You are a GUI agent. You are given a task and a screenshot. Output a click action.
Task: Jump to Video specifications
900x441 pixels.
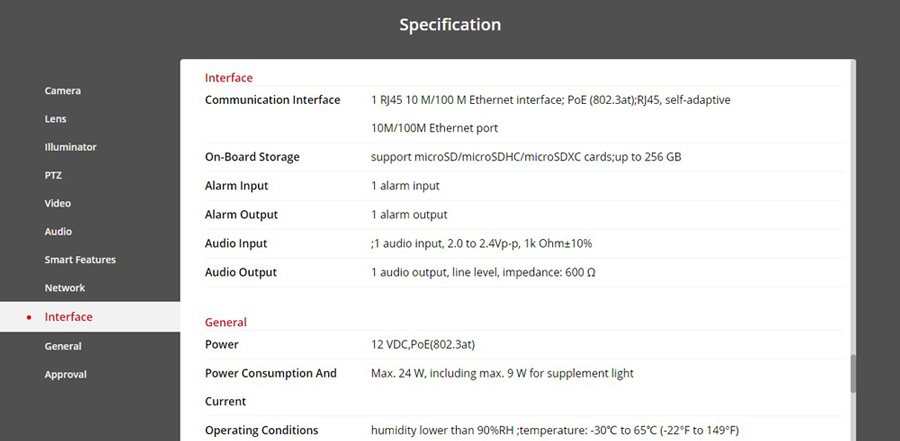pos(57,203)
